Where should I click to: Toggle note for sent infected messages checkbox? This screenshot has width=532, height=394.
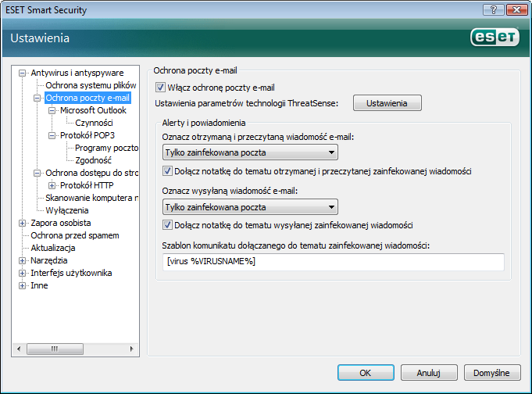tap(167, 225)
